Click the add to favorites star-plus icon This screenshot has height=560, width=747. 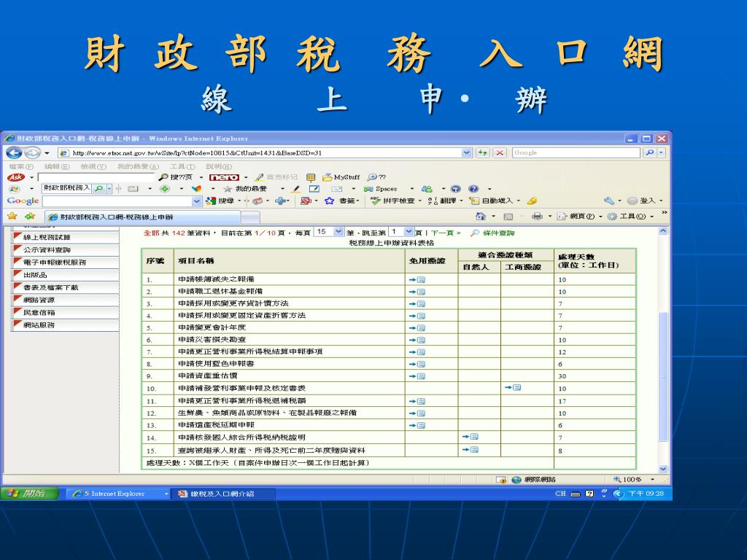pyautogui.click(x=30, y=216)
